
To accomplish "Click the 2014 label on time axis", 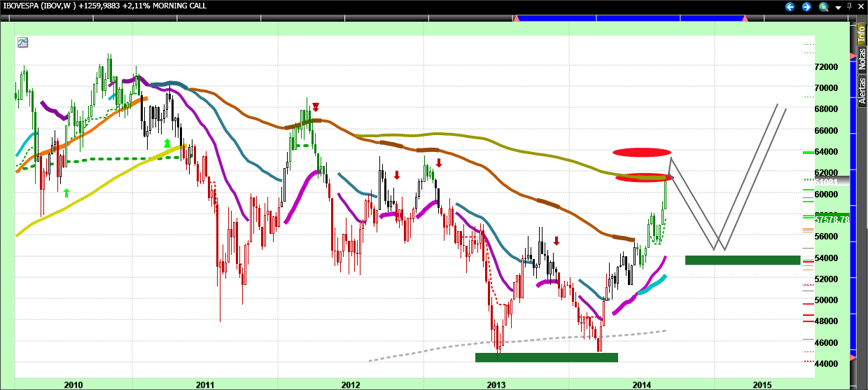I will [x=643, y=385].
